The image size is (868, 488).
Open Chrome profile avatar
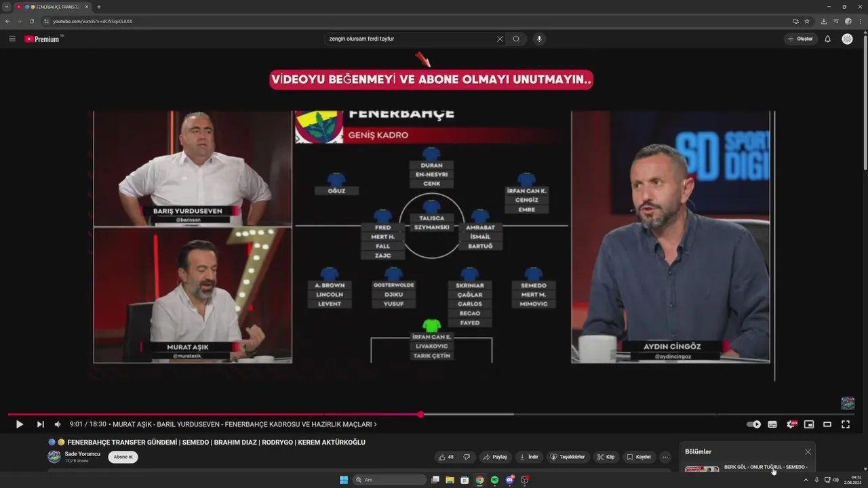point(848,21)
